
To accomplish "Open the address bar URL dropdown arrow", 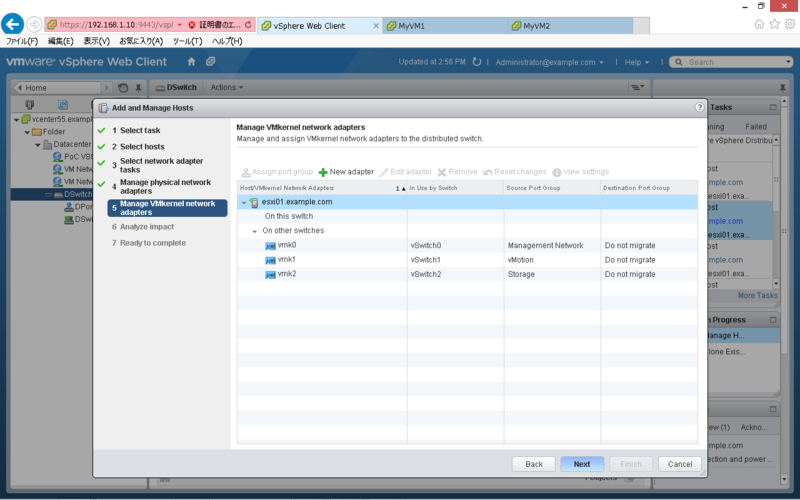I will tap(180, 24).
